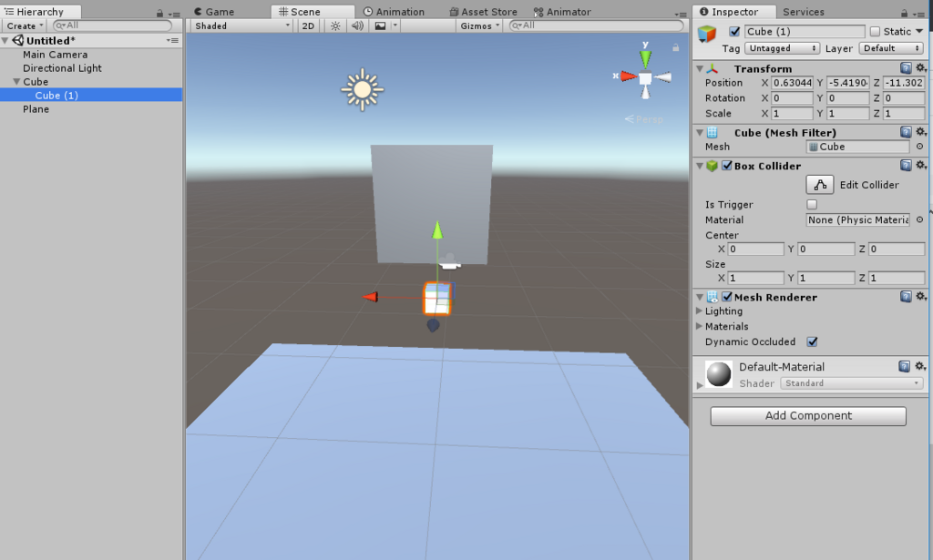933x560 pixels.
Task: Open the Animator tab
Action: tap(562, 11)
